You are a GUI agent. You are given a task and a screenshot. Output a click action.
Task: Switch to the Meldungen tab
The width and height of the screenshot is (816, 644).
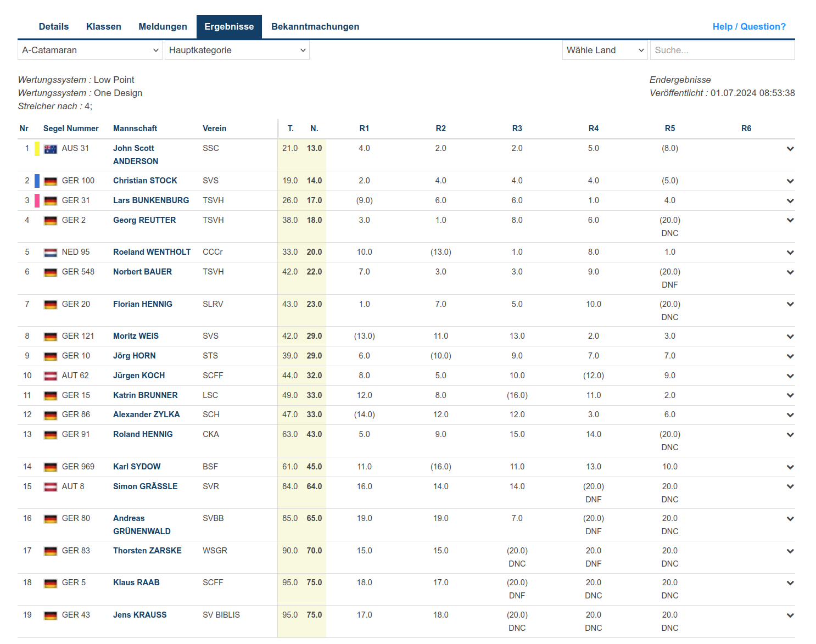[163, 27]
